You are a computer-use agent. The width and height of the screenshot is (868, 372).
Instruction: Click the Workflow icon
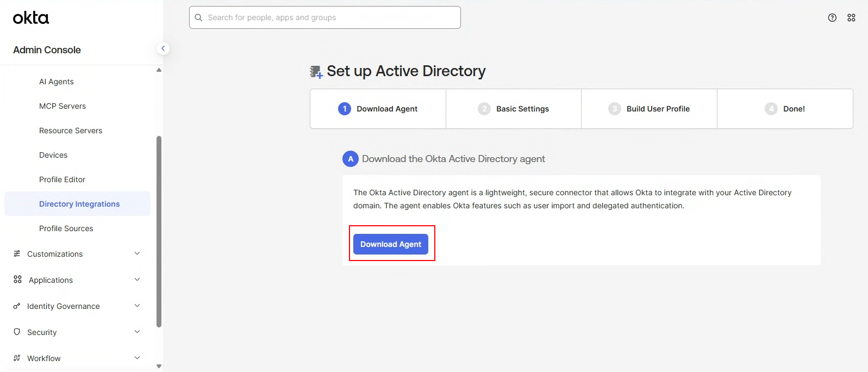(17, 358)
